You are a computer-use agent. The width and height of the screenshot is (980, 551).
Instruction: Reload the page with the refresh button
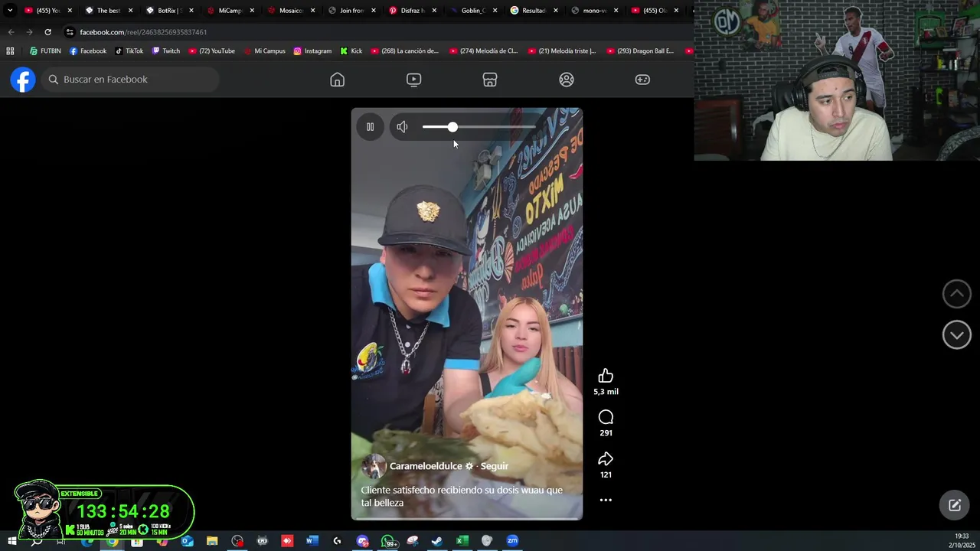click(x=47, y=32)
